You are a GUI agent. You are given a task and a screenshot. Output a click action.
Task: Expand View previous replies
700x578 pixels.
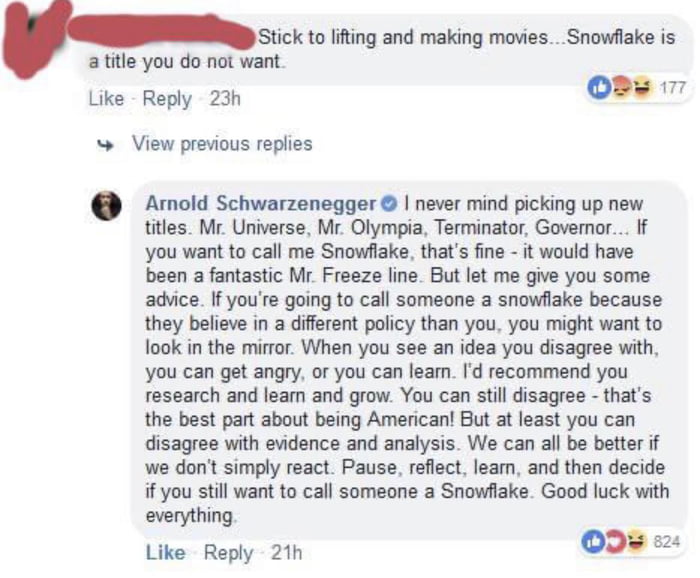[222, 143]
